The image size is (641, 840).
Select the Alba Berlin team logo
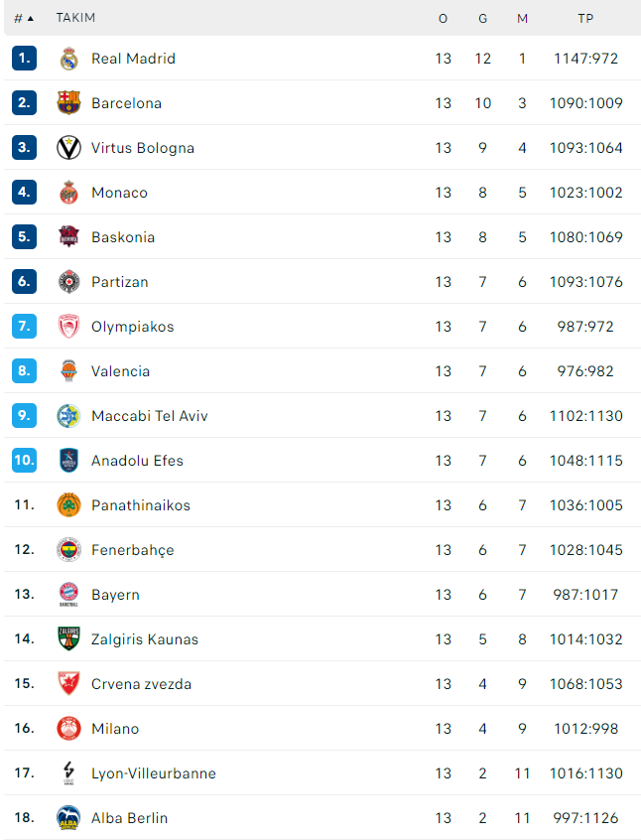pos(68,817)
